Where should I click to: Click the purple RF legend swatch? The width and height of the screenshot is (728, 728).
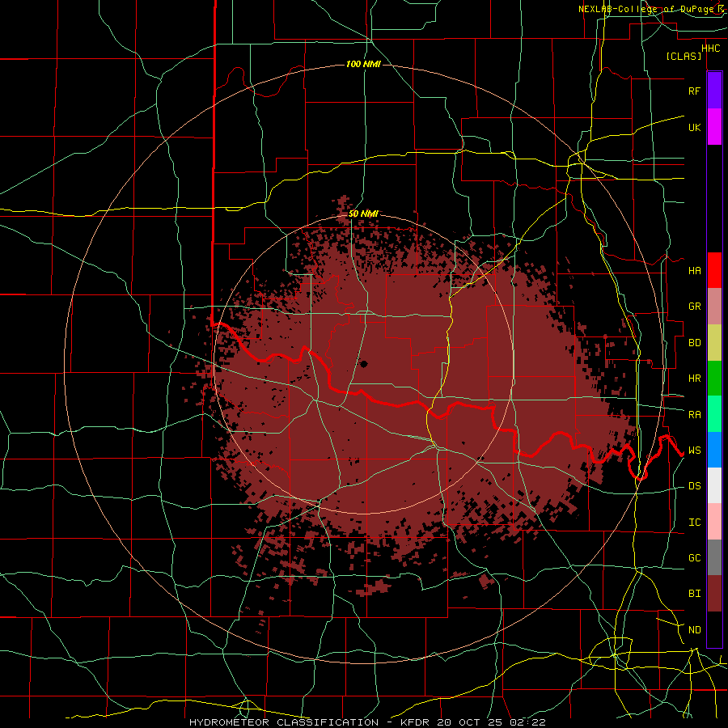(714, 91)
